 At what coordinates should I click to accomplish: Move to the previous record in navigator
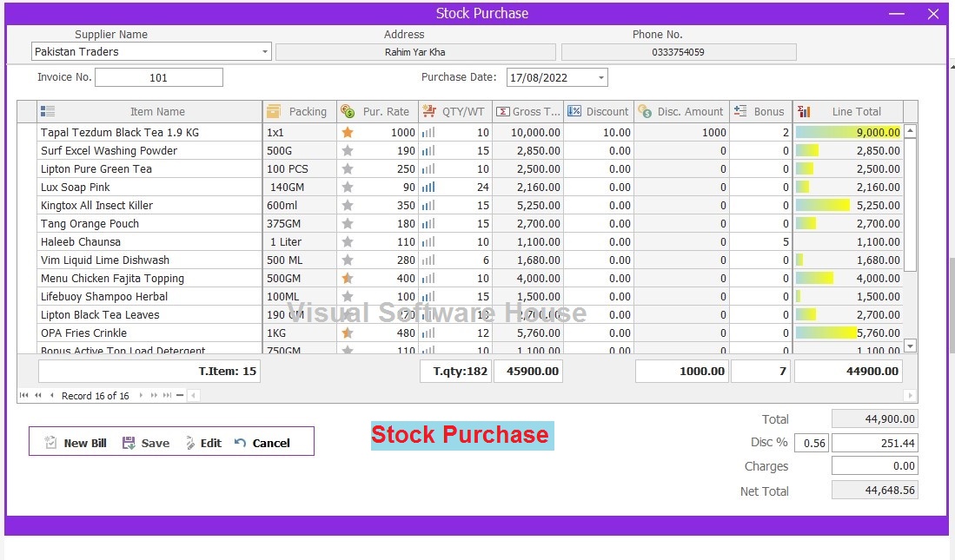tap(52, 396)
